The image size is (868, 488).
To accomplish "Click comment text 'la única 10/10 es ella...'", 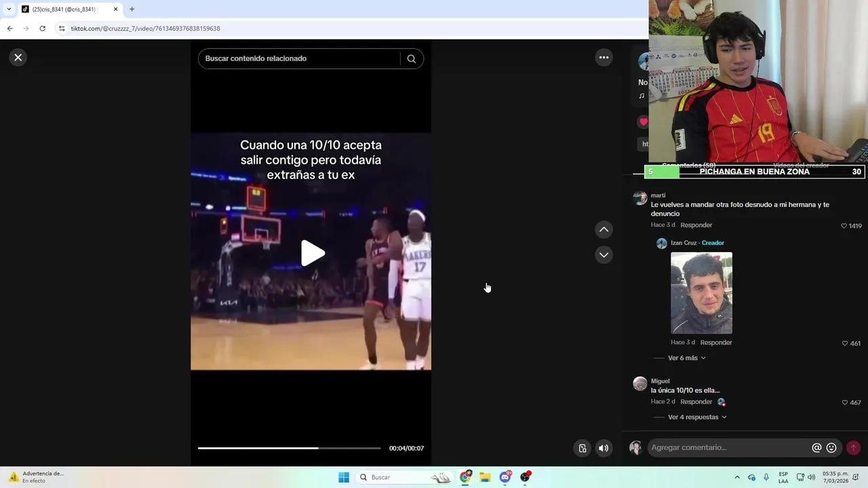I will [x=685, y=390].
